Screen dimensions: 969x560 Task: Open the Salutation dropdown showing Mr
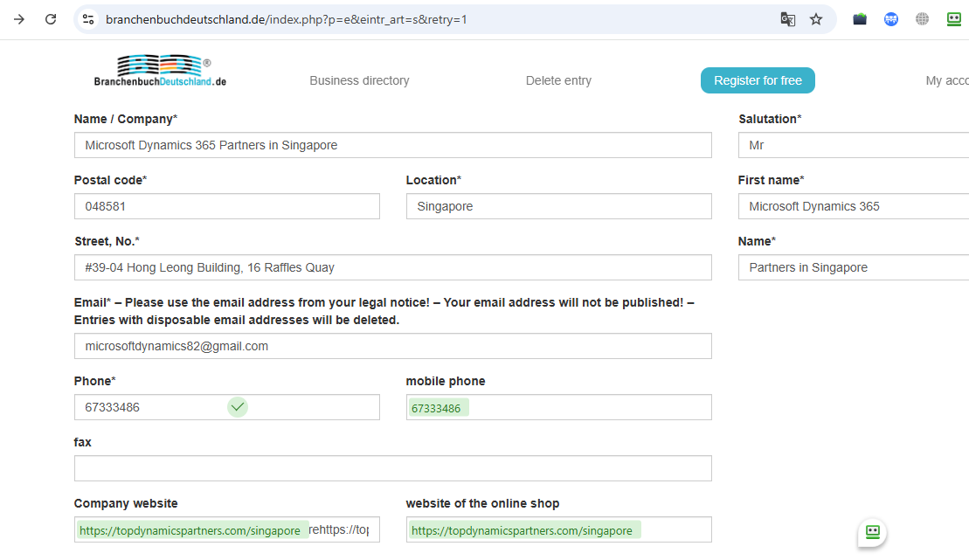[x=853, y=145]
